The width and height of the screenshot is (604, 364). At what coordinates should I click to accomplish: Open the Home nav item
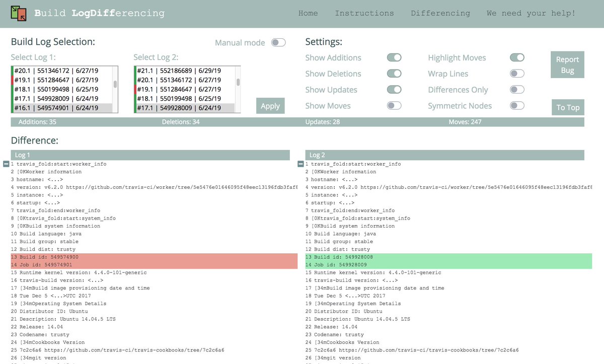point(308,14)
